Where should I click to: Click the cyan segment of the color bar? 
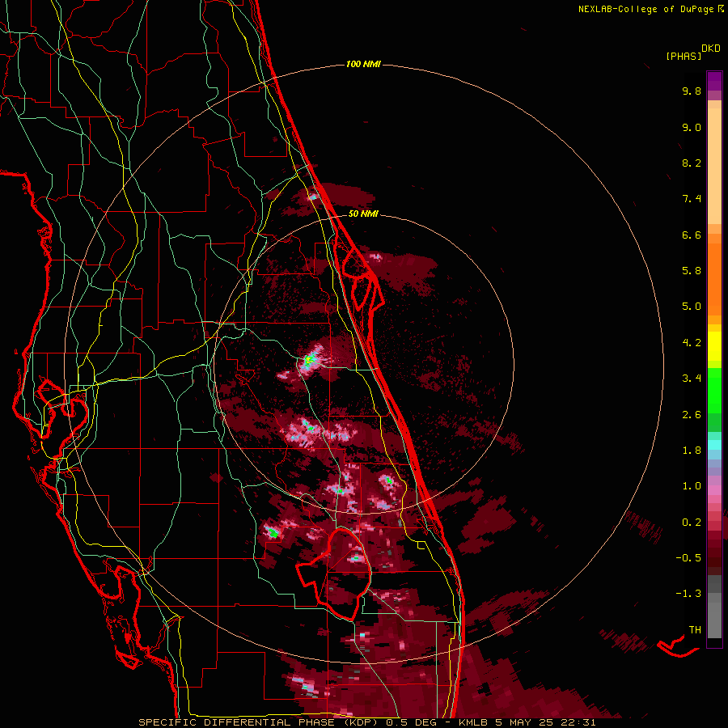tap(714, 445)
